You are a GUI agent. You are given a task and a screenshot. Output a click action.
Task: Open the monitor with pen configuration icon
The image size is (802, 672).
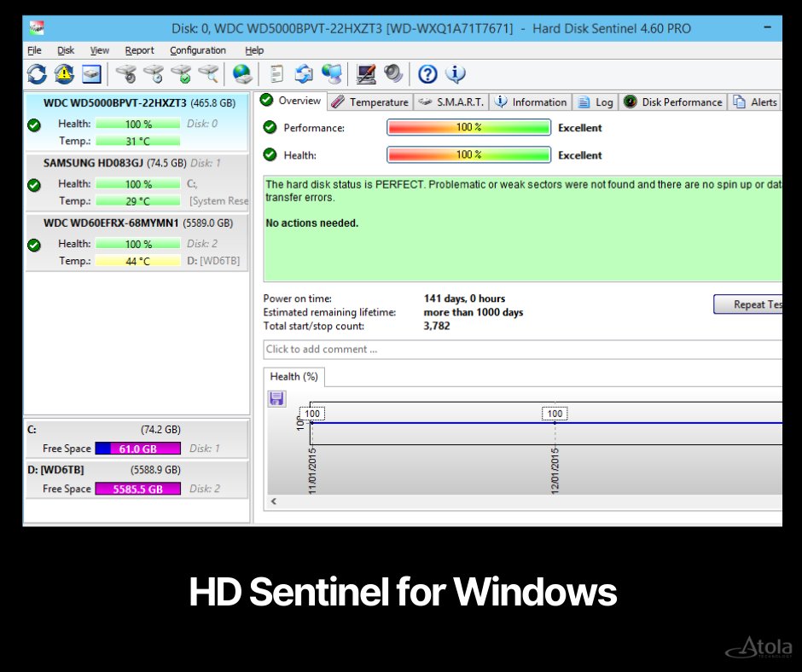366,74
